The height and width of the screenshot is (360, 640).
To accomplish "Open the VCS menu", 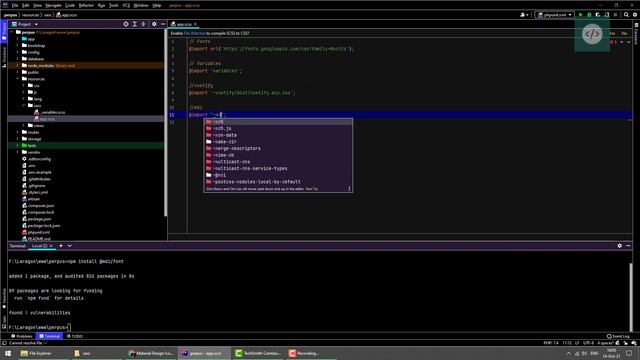I will [x=126, y=5].
